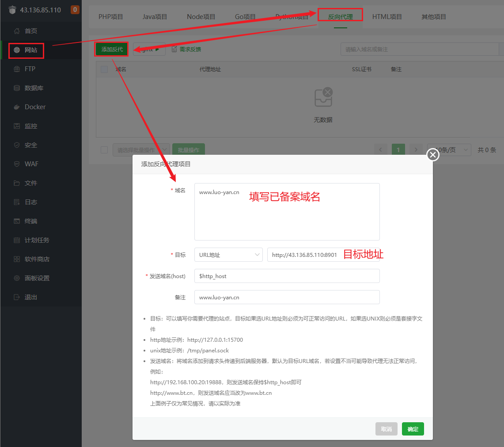Screen dimensions: 504x447
Task: Switch to the Go项目 tab
Action: pyautogui.click(x=245, y=17)
